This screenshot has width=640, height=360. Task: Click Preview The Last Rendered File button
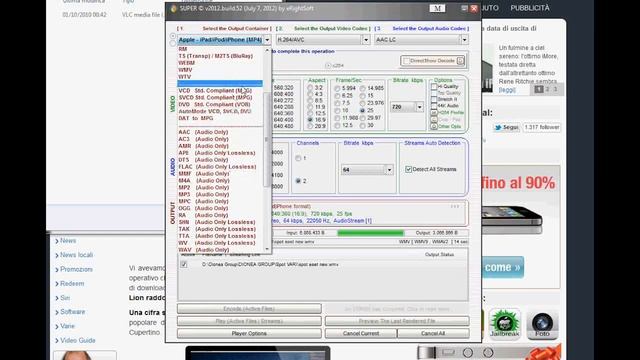pyautogui.click(x=397, y=321)
